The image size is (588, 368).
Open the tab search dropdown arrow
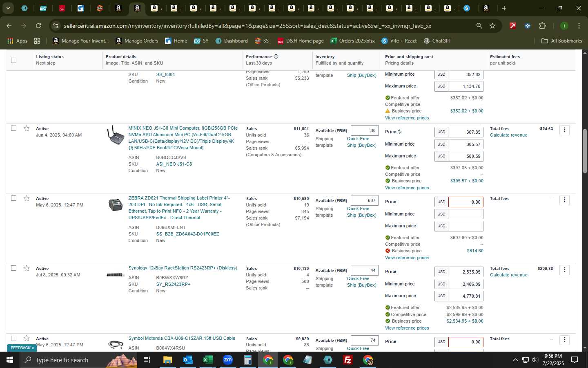[x=8, y=8]
